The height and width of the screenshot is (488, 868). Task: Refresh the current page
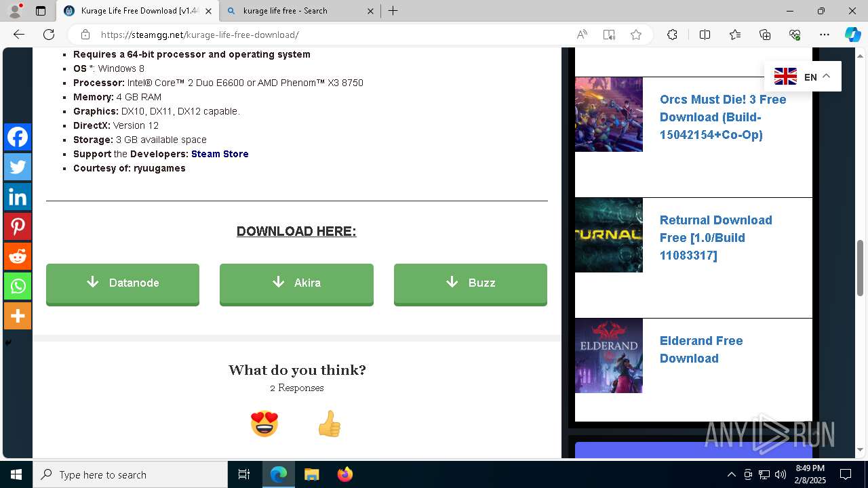pos(49,35)
